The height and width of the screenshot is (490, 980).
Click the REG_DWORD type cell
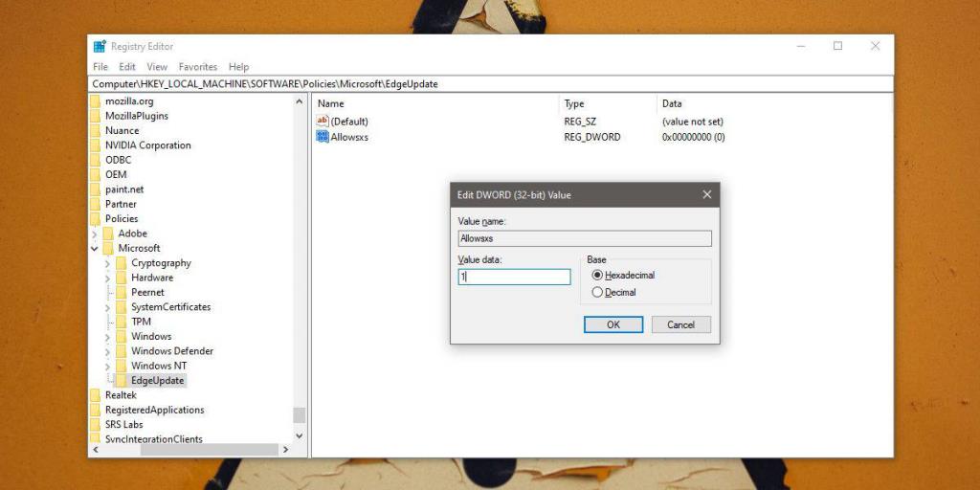point(592,136)
